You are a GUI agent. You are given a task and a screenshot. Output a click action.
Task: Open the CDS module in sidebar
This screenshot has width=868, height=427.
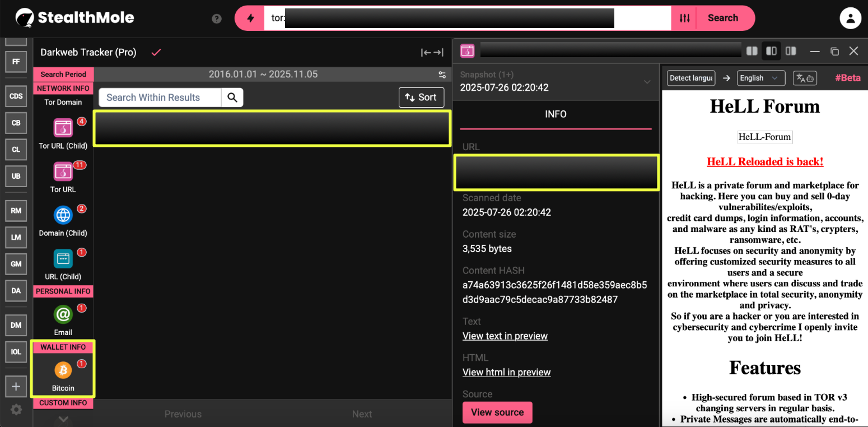pos(16,96)
